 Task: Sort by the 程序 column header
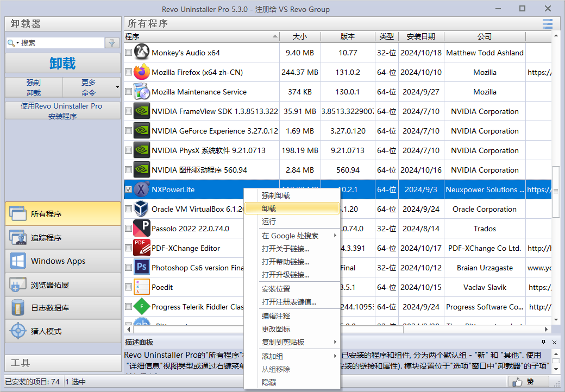click(x=202, y=36)
